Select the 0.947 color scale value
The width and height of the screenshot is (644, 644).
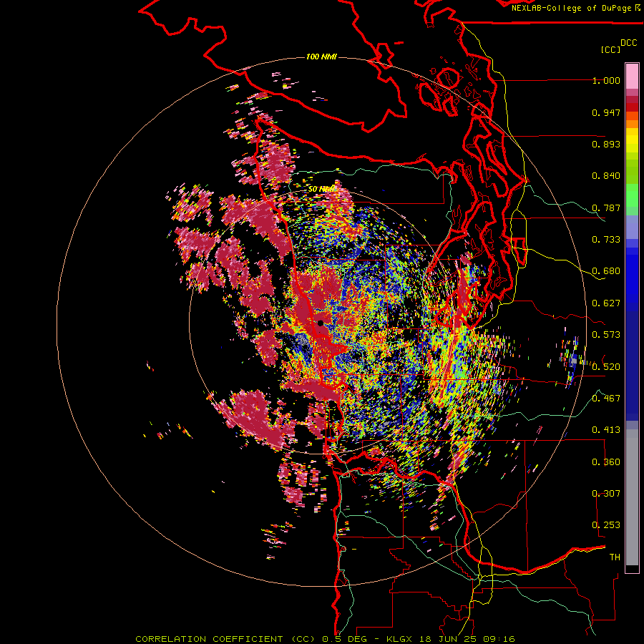click(x=606, y=112)
